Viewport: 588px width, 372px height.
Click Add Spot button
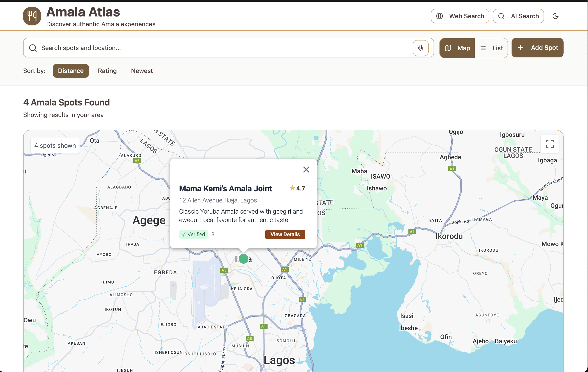click(x=537, y=48)
